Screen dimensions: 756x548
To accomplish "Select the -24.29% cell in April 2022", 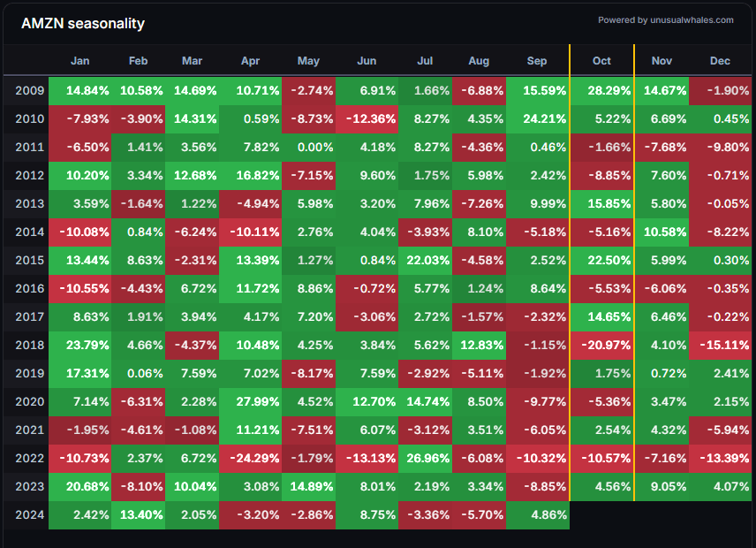I will click(250, 458).
